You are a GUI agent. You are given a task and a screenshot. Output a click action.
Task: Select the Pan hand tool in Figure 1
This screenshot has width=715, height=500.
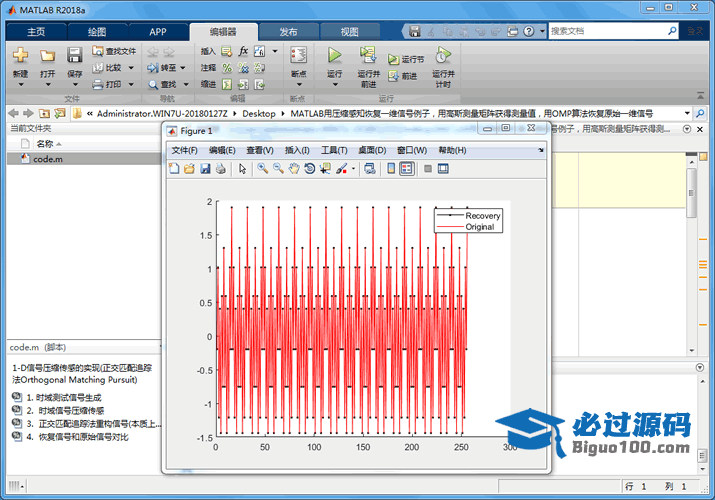coord(294,169)
